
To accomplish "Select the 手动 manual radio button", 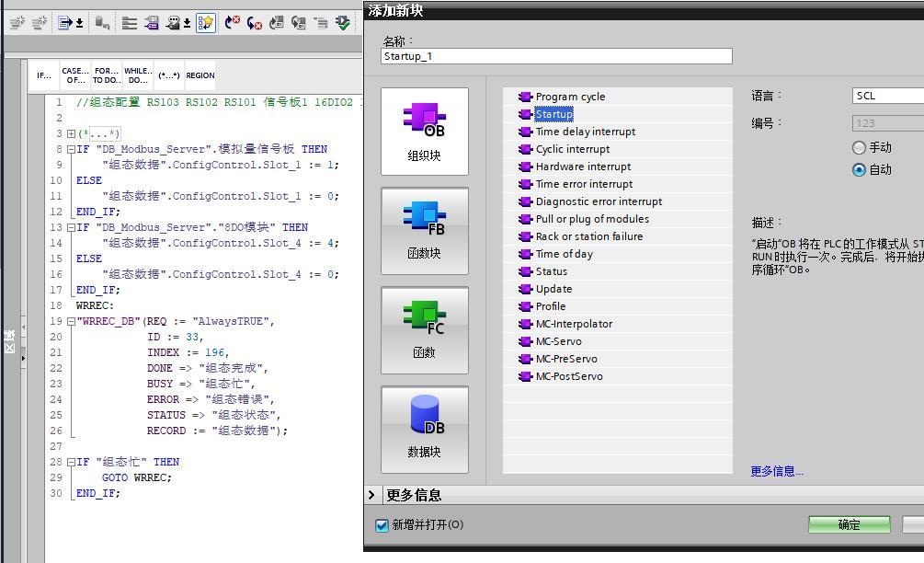I will pyautogui.click(x=859, y=147).
